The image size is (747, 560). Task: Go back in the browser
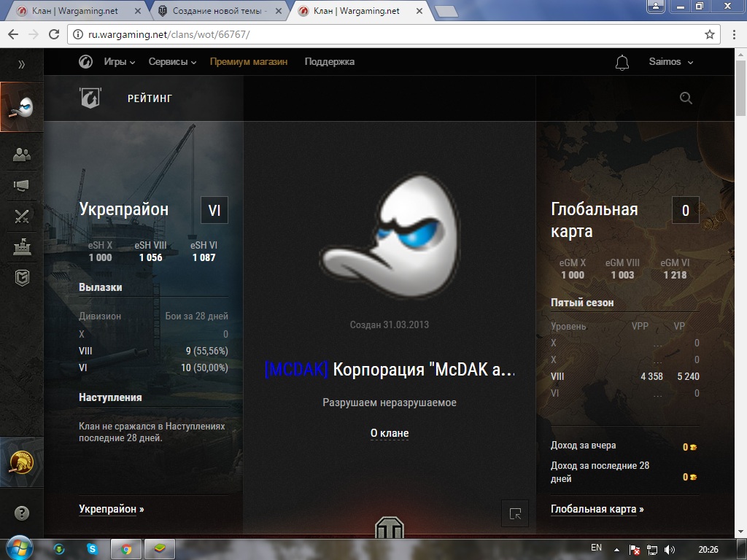pyautogui.click(x=13, y=34)
